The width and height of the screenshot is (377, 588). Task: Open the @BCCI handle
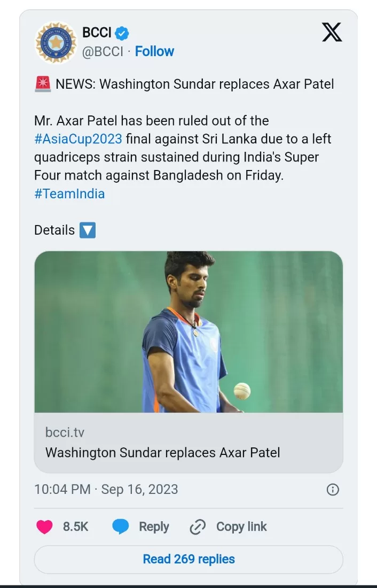point(103,51)
